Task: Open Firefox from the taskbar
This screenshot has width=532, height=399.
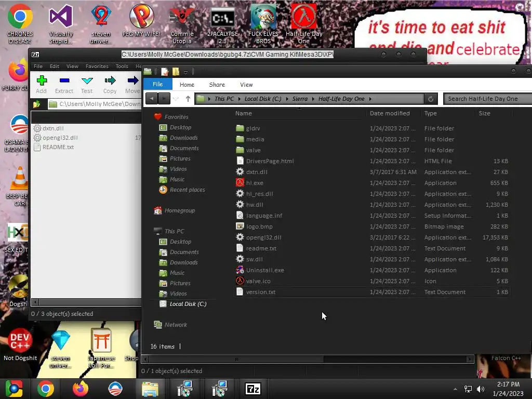Action: point(81,389)
